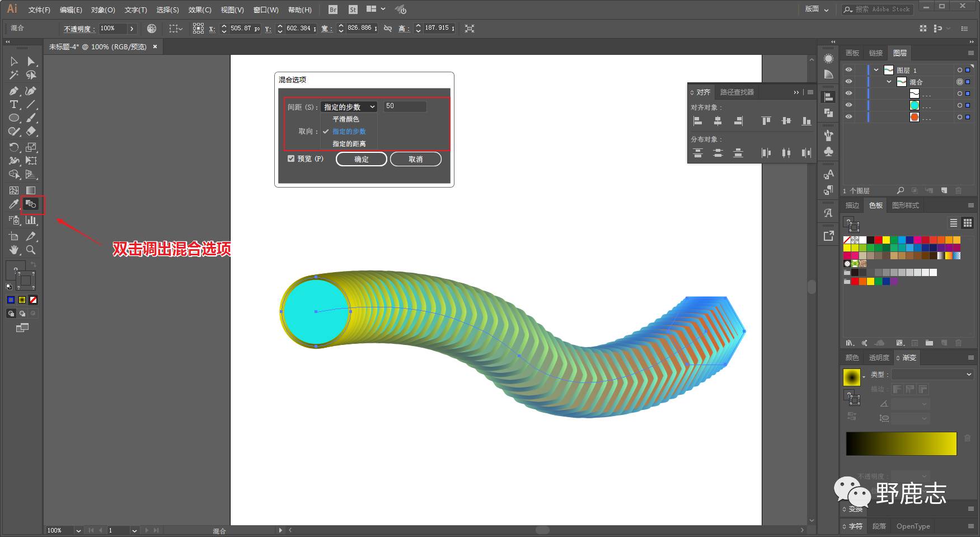Click the 确定 button
Viewport: 980px width, 537px height.
coord(361,159)
